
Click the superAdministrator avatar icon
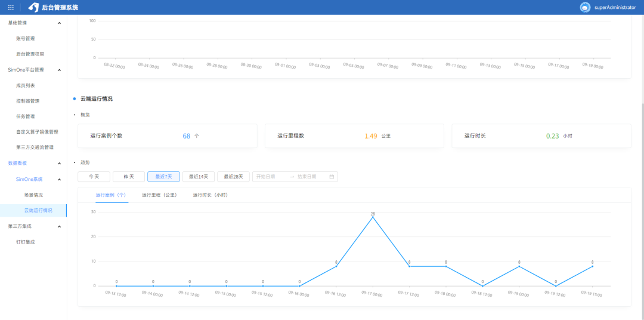point(586,7)
